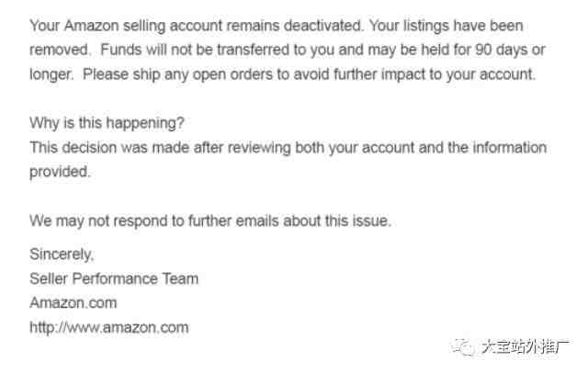Open the http://www.amazon.com link
Viewport: 588px width, 373px height.
(109, 328)
